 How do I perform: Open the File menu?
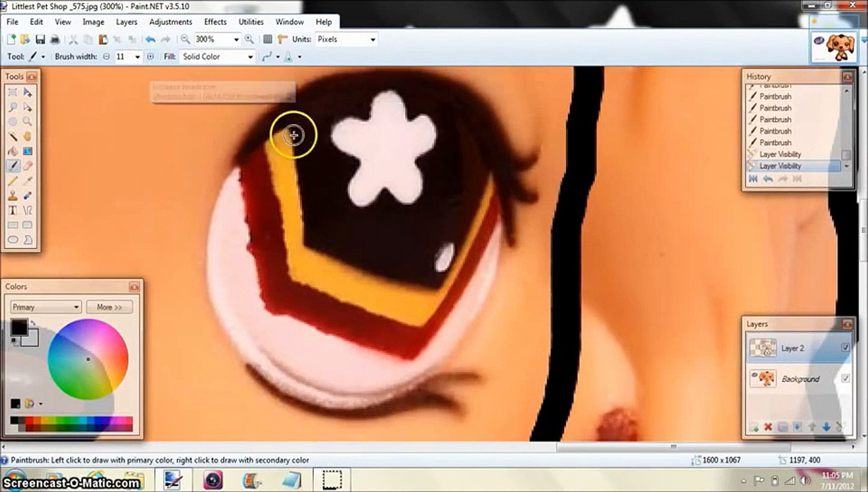[12, 22]
